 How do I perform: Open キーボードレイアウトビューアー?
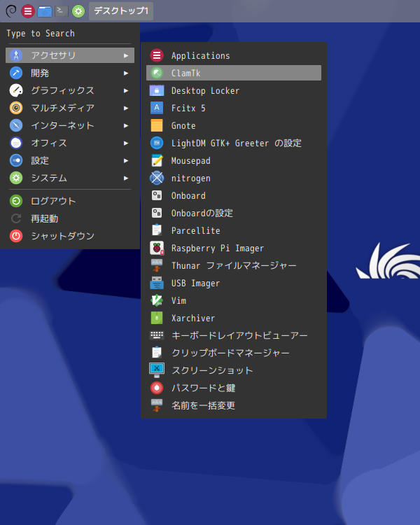point(234,335)
